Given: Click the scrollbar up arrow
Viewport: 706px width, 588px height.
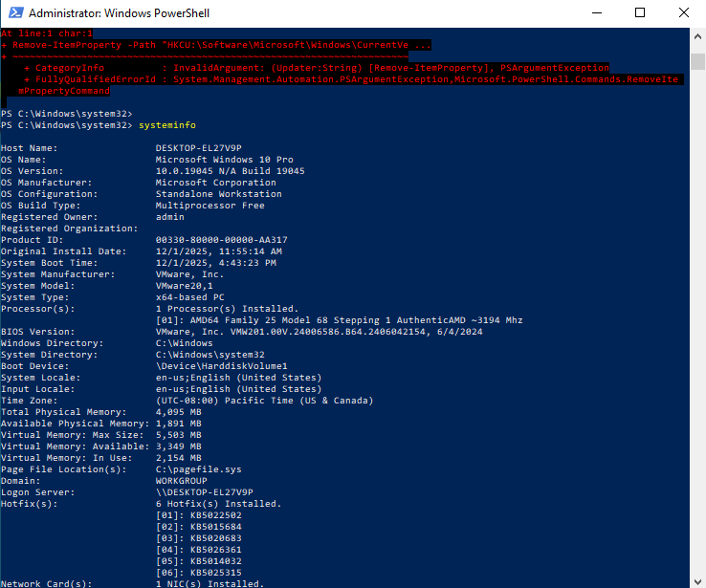Looking at the screenshot, I should point(697,36).
